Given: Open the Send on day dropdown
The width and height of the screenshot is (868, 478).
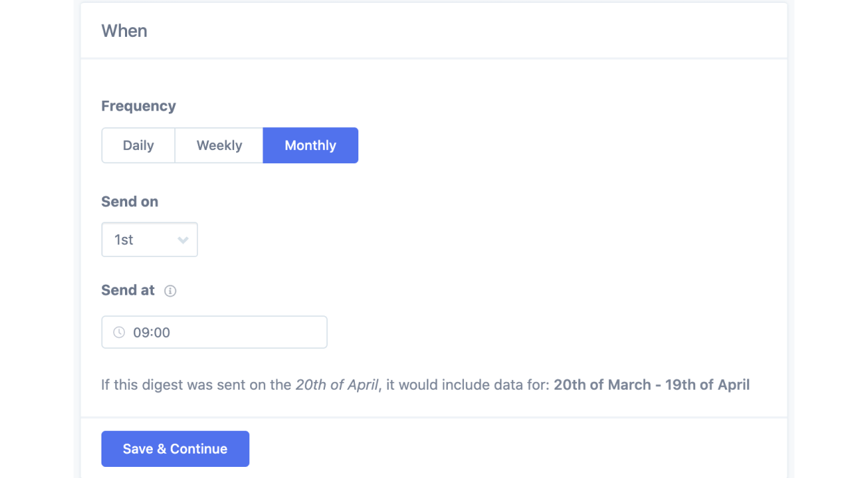Looking at the screenshot, I should [149, 240].
